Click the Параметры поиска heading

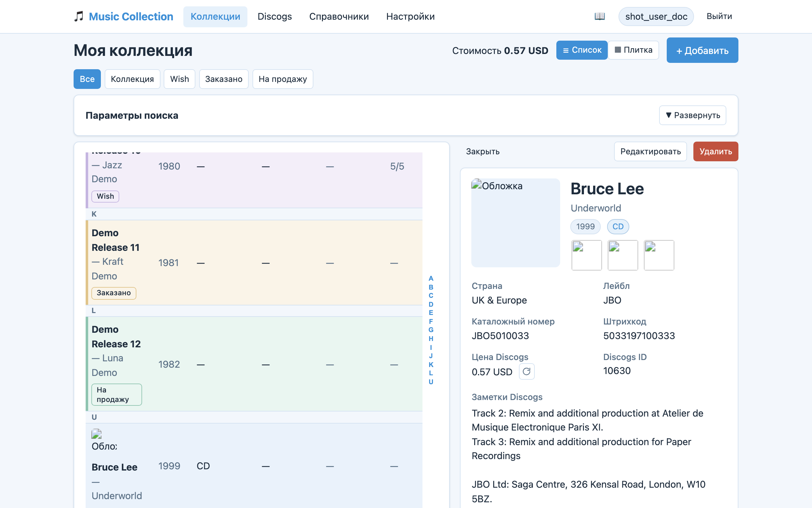[132, 115]
